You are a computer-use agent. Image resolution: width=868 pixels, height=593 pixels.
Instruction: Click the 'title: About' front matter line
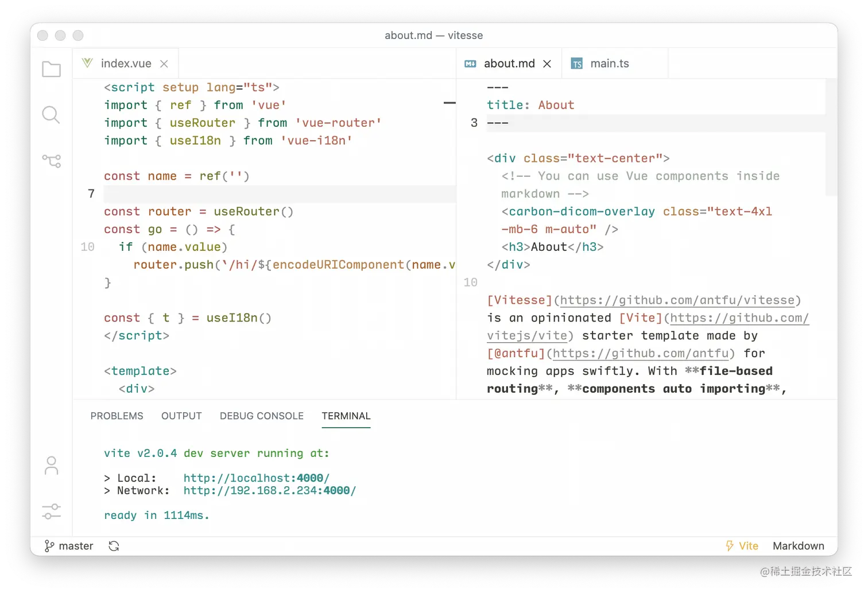(x=530, y=105)
